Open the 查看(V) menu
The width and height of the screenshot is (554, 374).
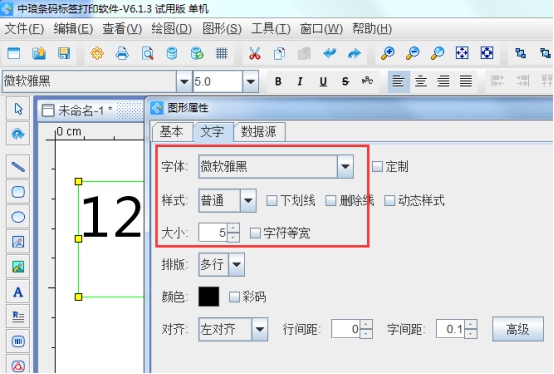click(122, 29)
